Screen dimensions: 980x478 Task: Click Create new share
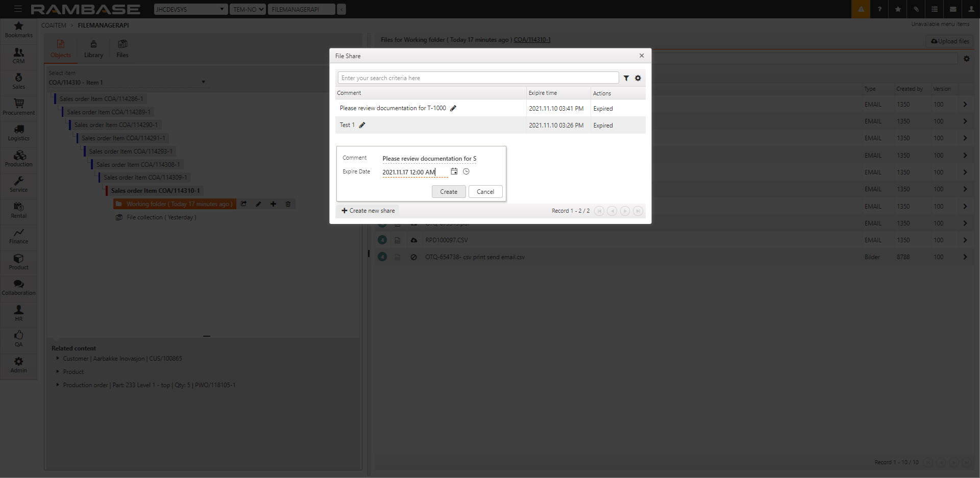(x=368, y=211)
